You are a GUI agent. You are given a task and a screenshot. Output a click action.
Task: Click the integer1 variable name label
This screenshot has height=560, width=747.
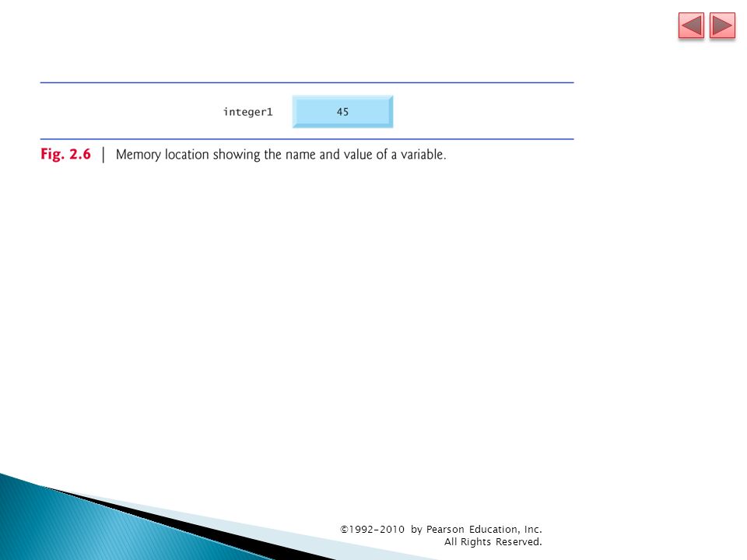click(x=247, y=112)
